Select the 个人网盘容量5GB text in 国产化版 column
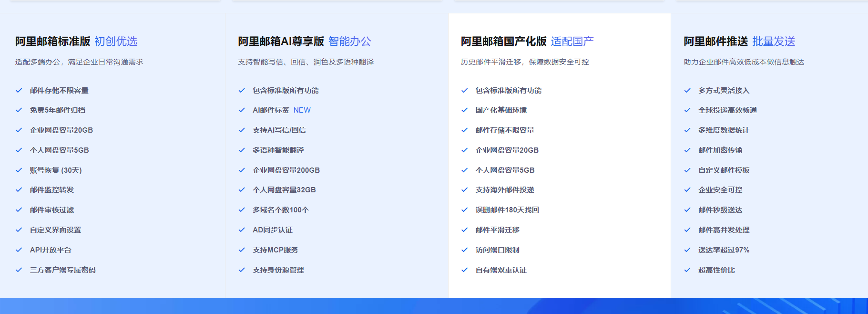This screenshot has height=314, width=868. click(x=505, y=170)
